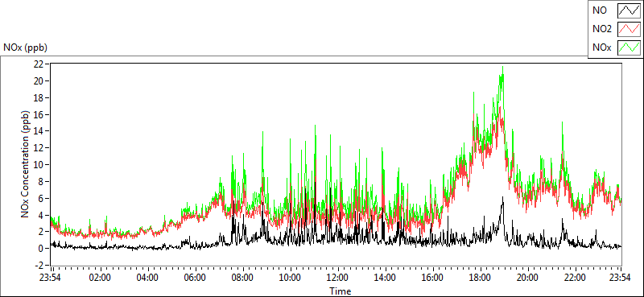Screen dimensions: 644x297
Task: Click the 14 y-axis scale value
Action: pyautogui.click(x=39, y=131)
